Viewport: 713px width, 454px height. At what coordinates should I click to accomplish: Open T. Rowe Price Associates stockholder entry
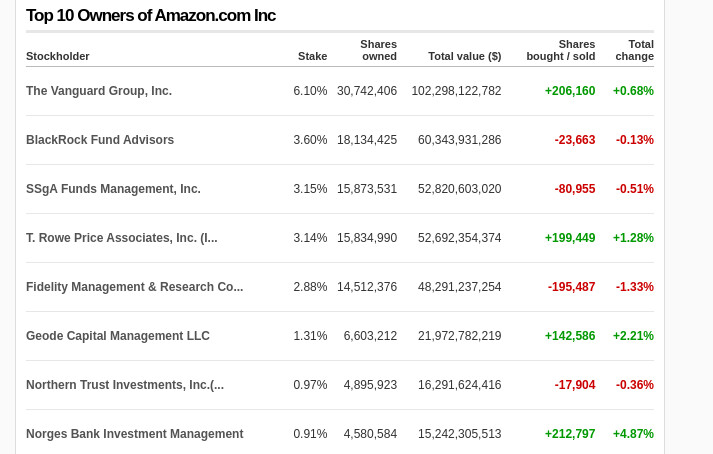coord(121,238)
